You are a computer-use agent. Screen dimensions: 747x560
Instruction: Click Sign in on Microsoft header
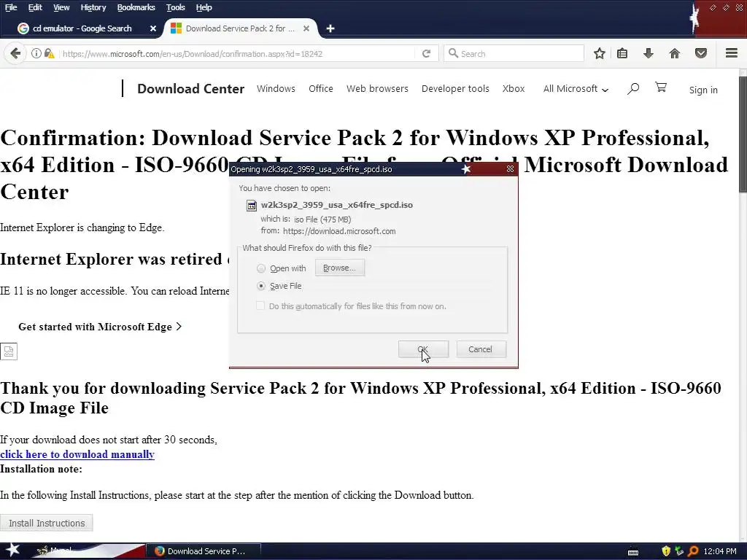coord(703,90)
